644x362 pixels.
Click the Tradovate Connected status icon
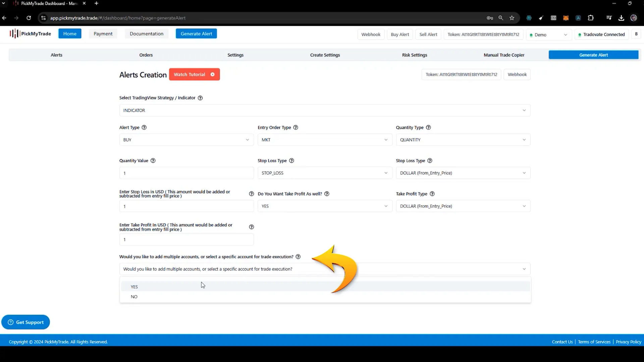pos(579,34)
